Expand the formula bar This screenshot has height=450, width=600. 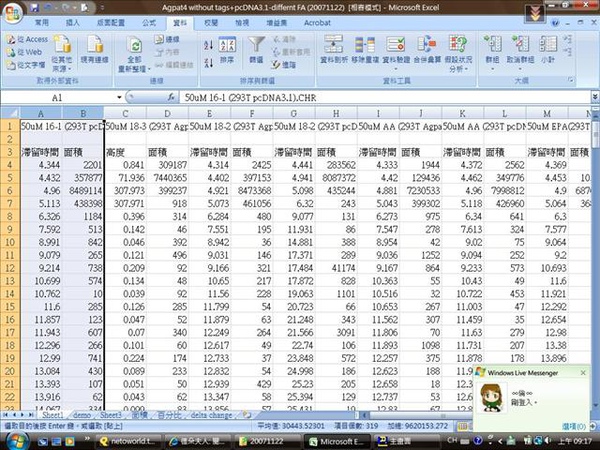click(595, 97)
